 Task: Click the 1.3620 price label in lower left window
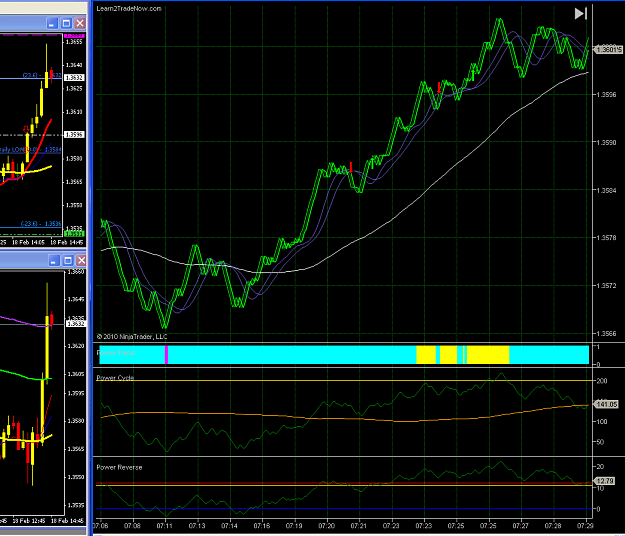[76, 346]
